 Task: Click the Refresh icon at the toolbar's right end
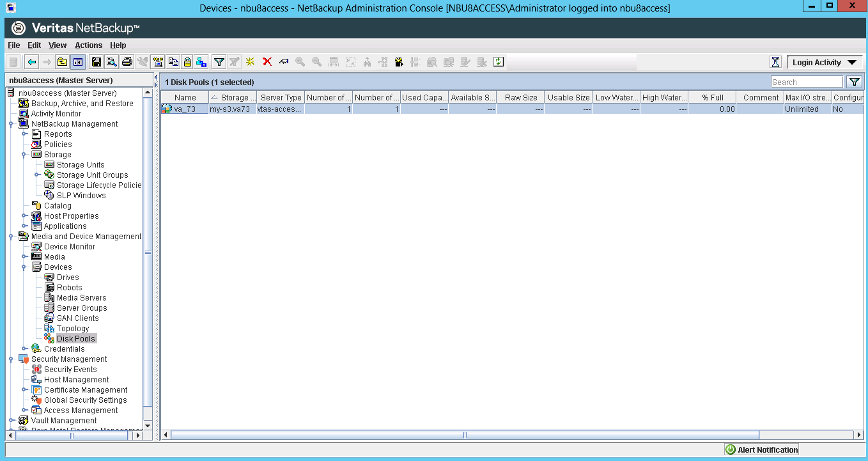tap(498, 61)
